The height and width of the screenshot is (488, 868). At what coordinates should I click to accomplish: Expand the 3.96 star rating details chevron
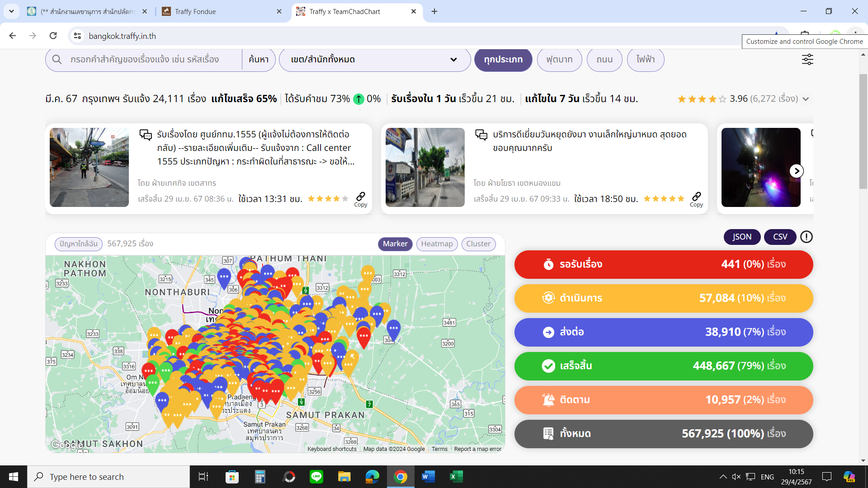(806, 99)
